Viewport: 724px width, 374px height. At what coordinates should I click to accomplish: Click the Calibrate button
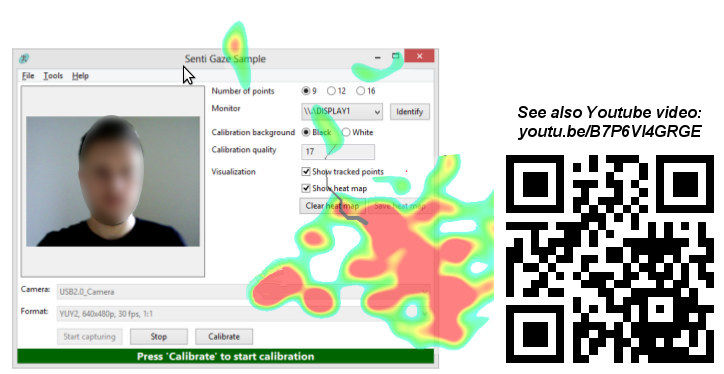point(224,337)
